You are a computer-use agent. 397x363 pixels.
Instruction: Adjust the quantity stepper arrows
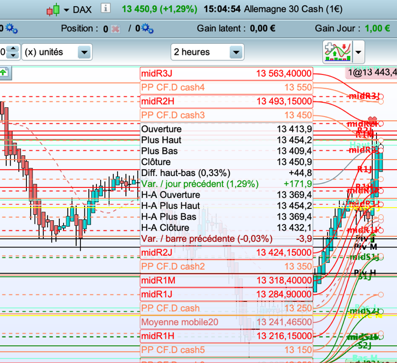(13, 52)
